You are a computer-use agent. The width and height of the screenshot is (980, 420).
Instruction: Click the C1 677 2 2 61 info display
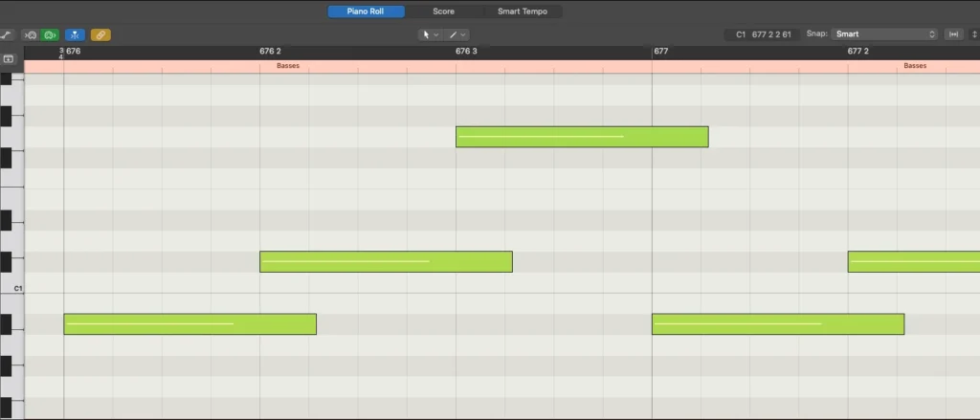[763, 34]
